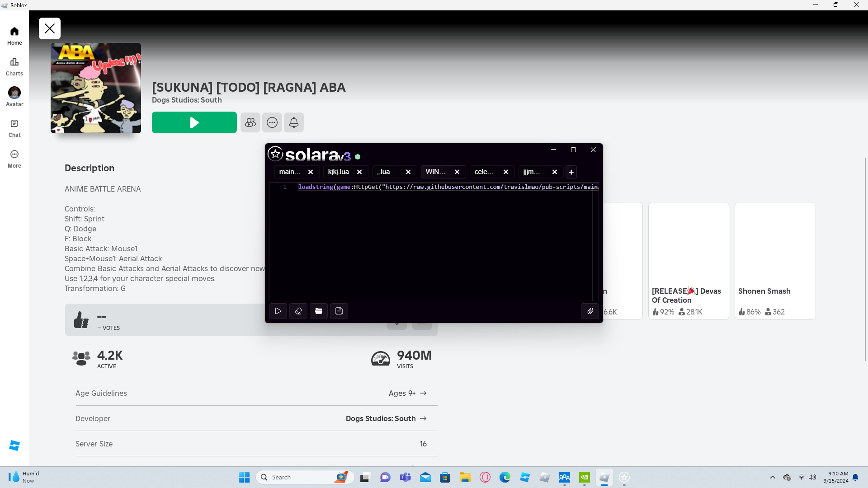Open the Shonen Smash game card
Image resolution: width=868 pixels, height=488 pixels.
tap(775, 261)
